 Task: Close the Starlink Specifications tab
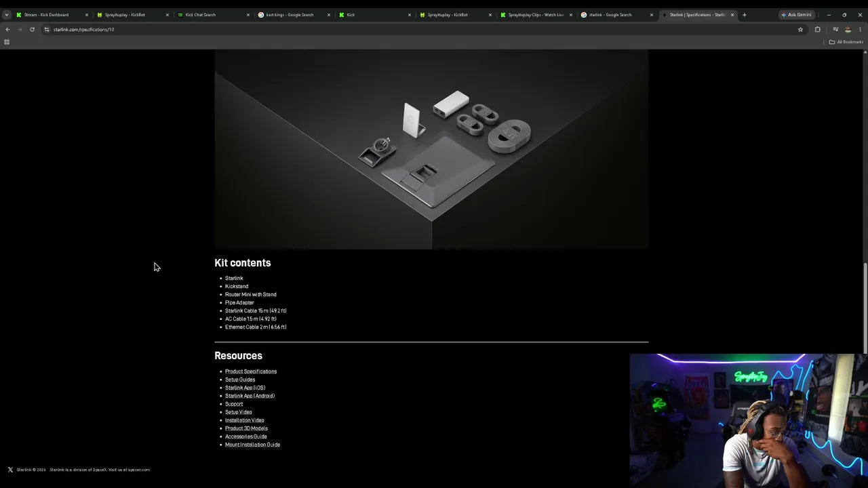point(732,15)
